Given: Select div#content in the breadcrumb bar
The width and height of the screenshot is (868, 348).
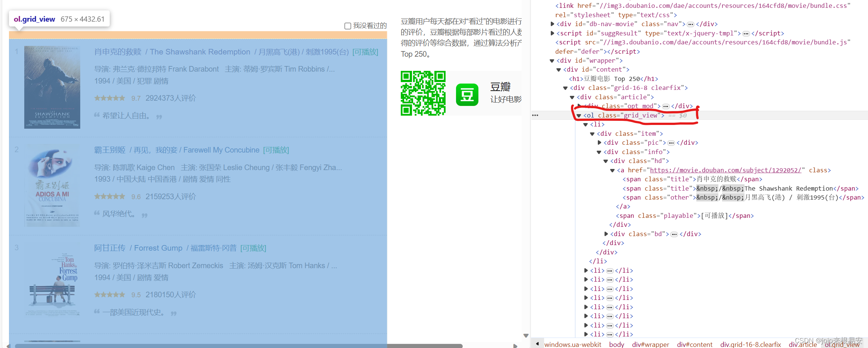Looking at the screenshot, I should pos(694,344).
